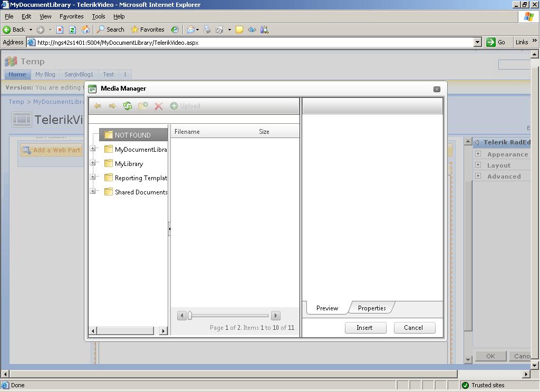
Task: Switch to the Preview tab
Action: 327,308
